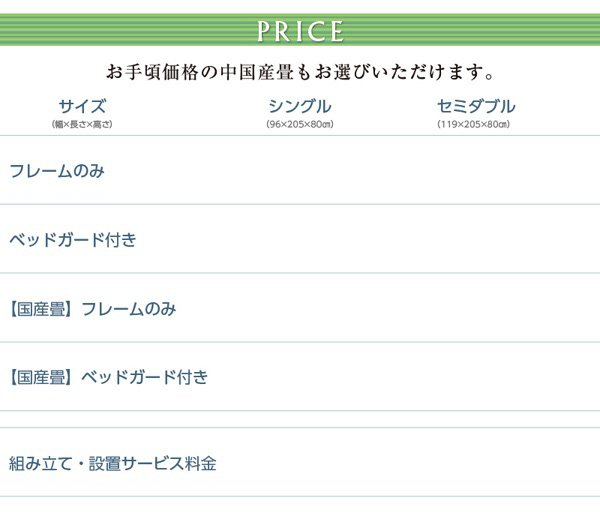Select the セミダブル column header
The height and width of the screenshot is (516, 600).
[x=475, y=106]
